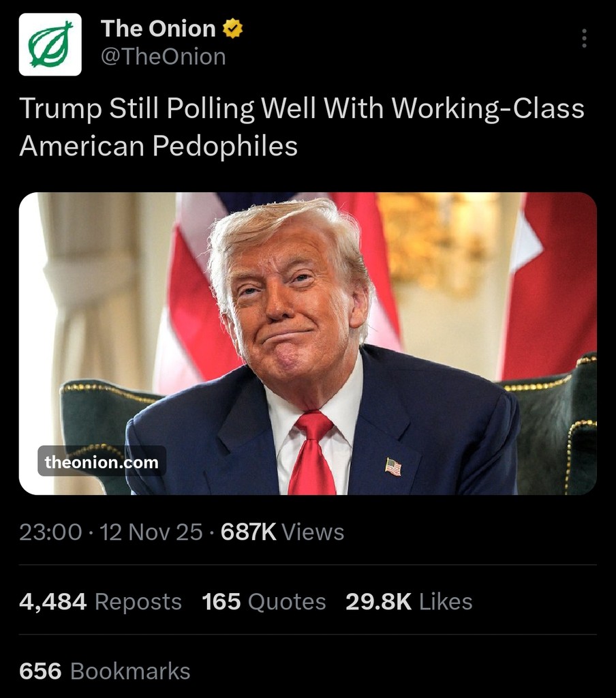This screenshot has height=698, width=616.
Task: Click the theonion.com link badge on the image
Action: pyautogui.click(x=102, y=461)
